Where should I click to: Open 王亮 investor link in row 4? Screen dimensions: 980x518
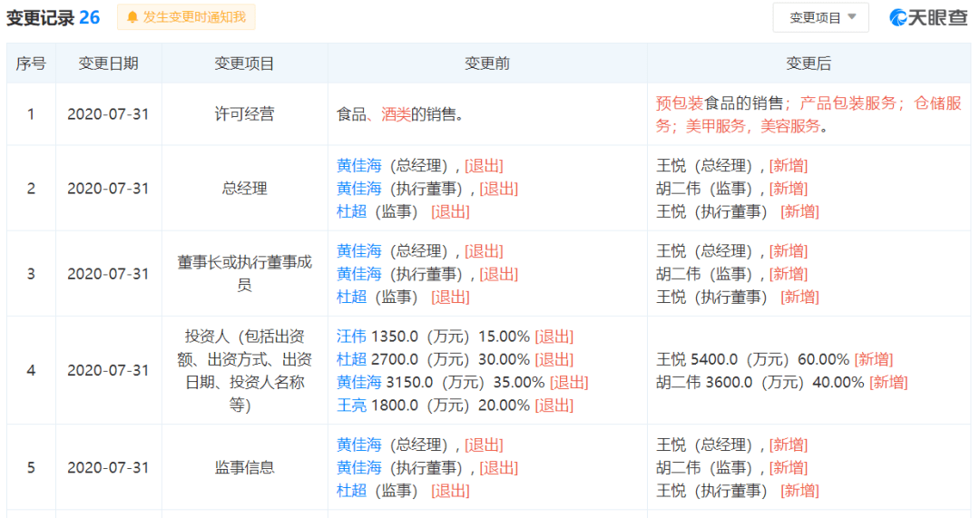tap(351, 406)
